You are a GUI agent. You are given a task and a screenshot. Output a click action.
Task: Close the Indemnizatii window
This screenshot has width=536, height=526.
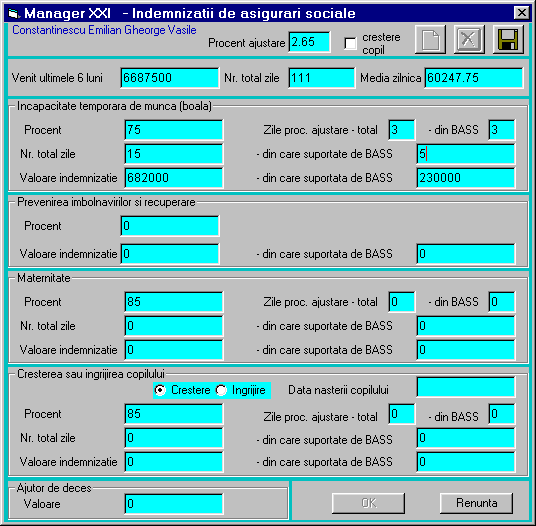[522, 13]
